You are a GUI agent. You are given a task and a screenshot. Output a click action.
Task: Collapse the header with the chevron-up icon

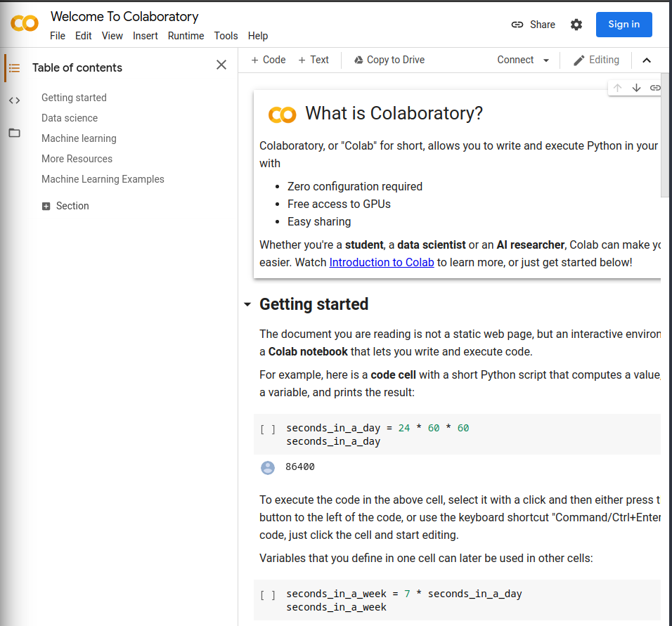[647, 60]
